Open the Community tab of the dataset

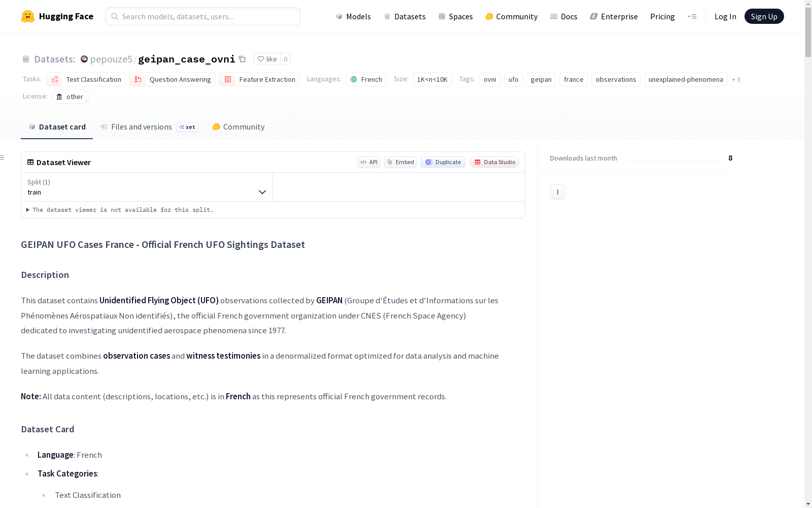239,127
